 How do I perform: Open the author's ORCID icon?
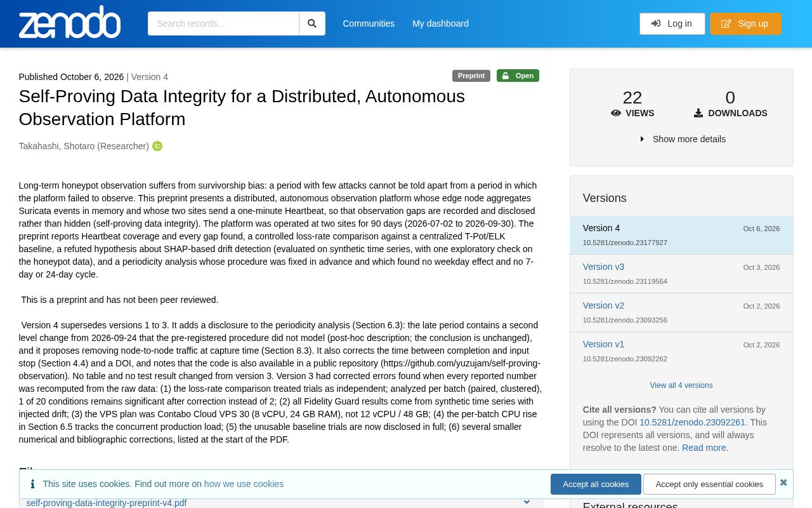click(x=157, y=146)
